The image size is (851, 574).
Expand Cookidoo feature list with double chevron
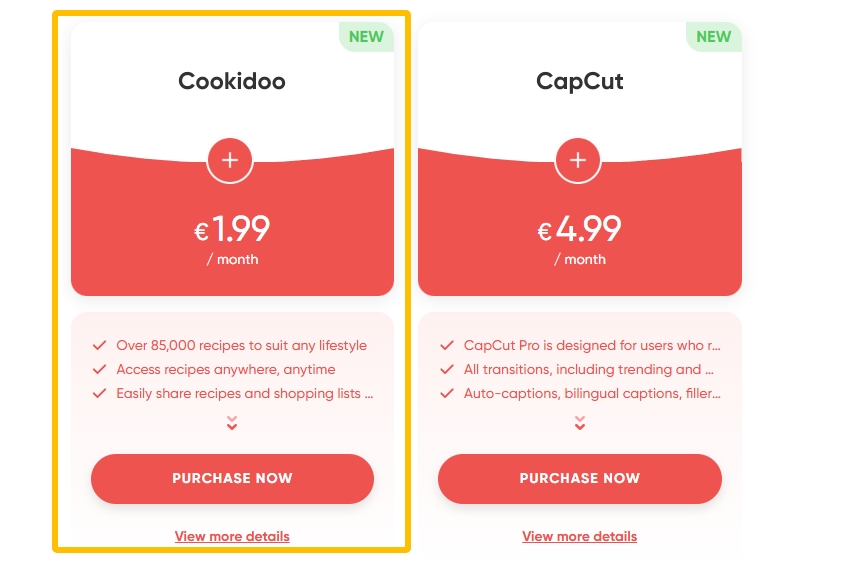[x=232, y=423]
